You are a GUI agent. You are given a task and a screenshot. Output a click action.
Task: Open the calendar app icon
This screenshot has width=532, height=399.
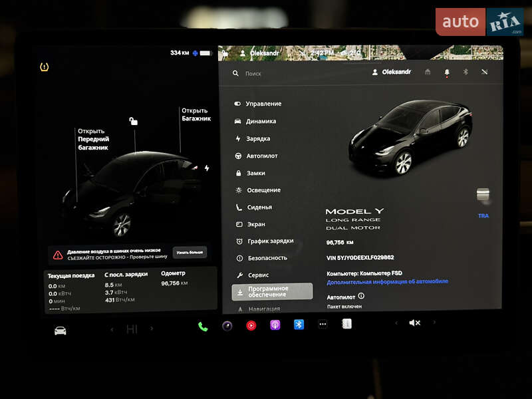pyautogui.click(x=346, y=324)
